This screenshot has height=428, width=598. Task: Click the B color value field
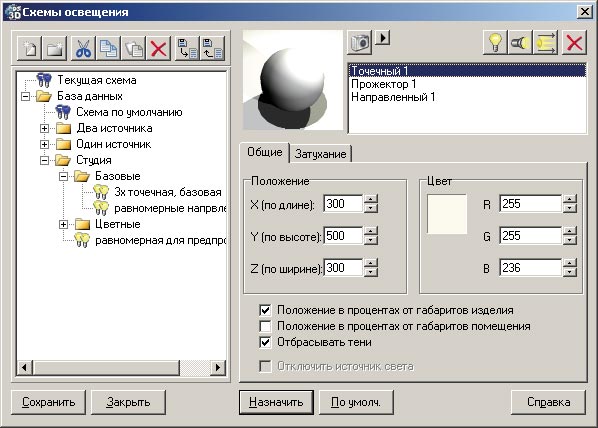point(530,268)
